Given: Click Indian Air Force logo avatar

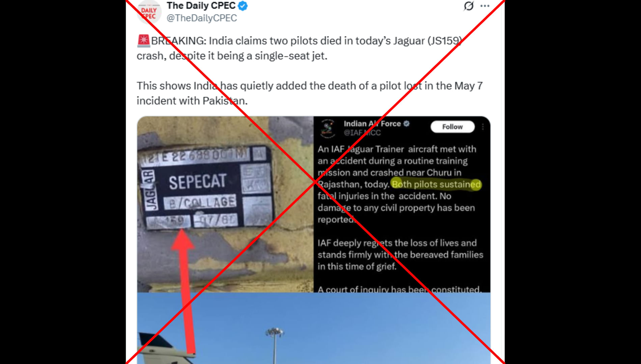Looking at the screenshot, I should (x=328, y=128).
